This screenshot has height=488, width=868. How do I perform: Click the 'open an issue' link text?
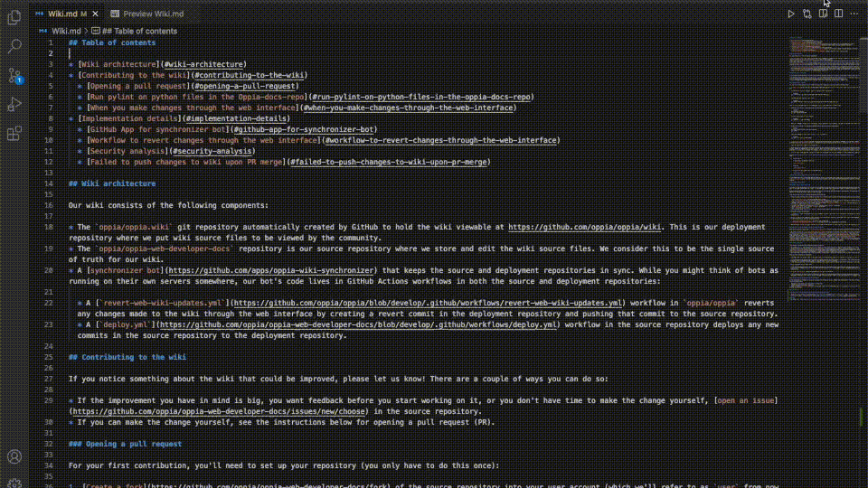pos(746,400)
